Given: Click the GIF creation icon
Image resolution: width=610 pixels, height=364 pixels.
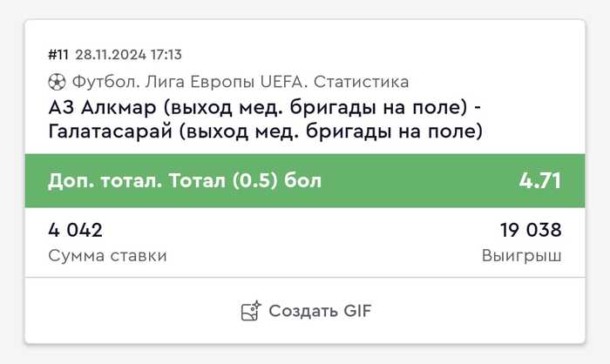Looking at the screenshot, I should [251, 311].
